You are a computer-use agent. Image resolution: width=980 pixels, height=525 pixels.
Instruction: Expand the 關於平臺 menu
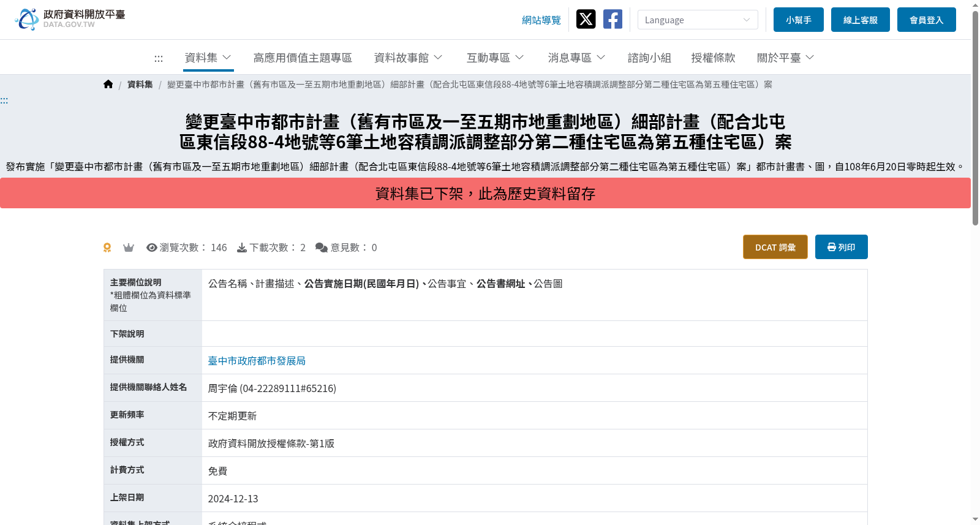click(786, 58)
